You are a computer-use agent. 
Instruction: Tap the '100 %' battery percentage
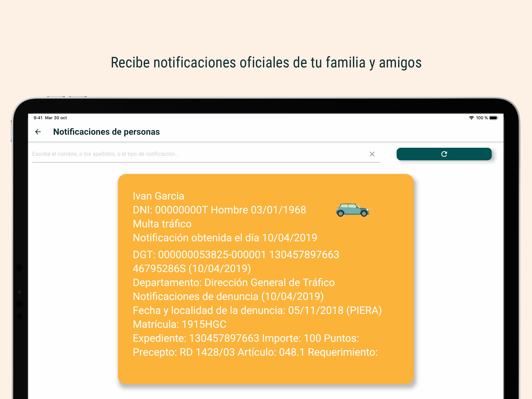click(482, 118)
